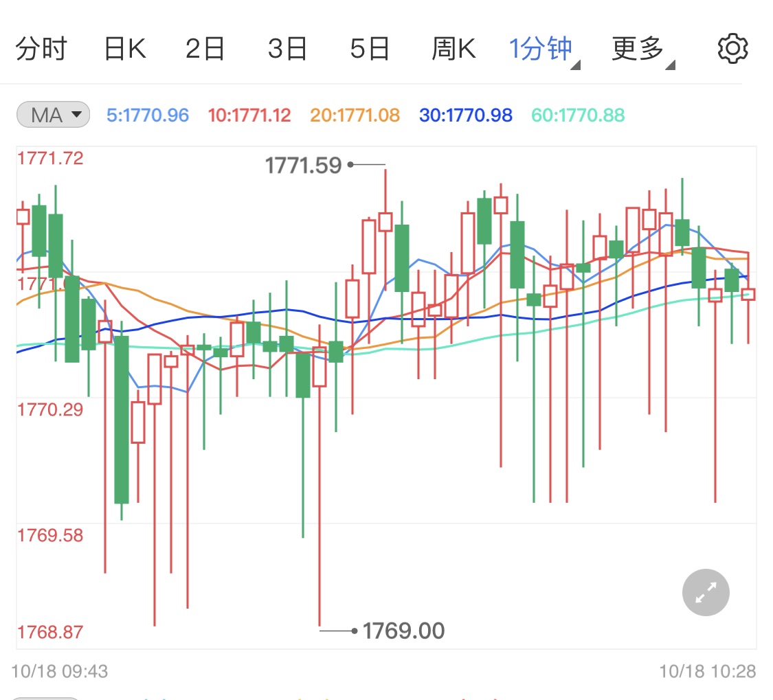Switch to the 日K tab
Image resolution: width=773 pixels, height=700 pixels.
click(125, 49)
